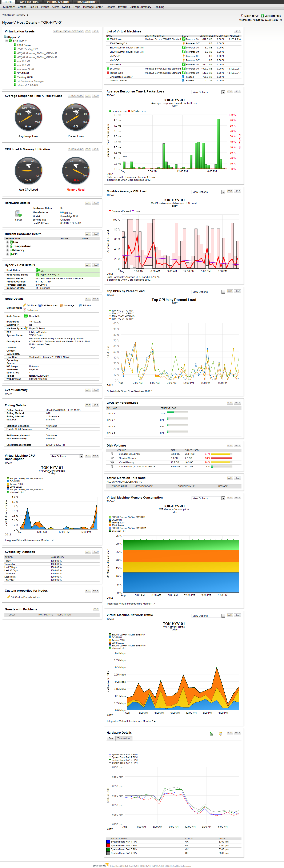Open the http://10.199.2.80 web browse link
The height and width of the screenshot is (868, 284).
tap(38, 379)
